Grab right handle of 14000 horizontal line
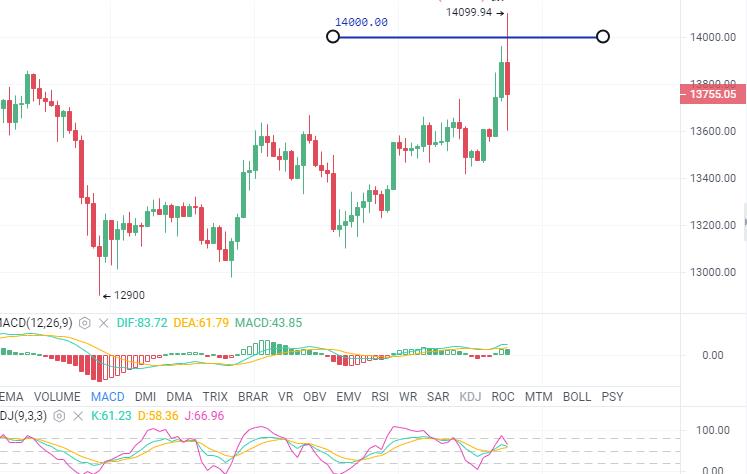The image size is (747, 474). tap(603, 36)
